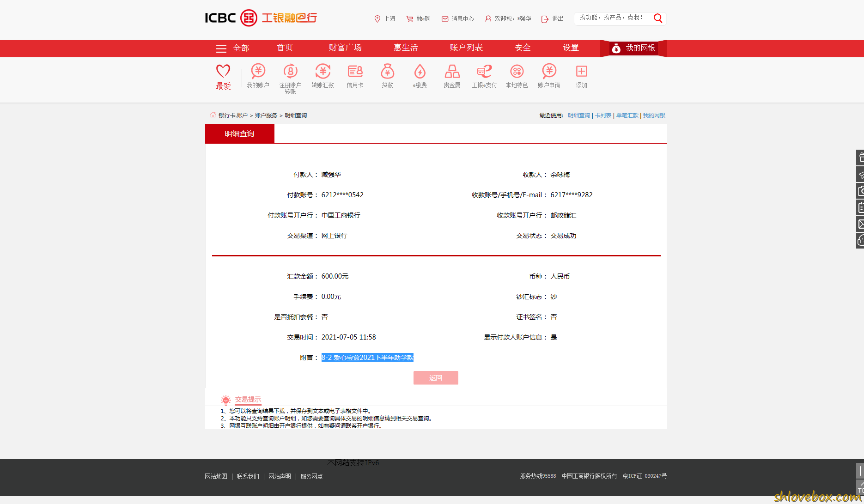
Task: Open recent 我的网银 link
Action: click(654, 115)
